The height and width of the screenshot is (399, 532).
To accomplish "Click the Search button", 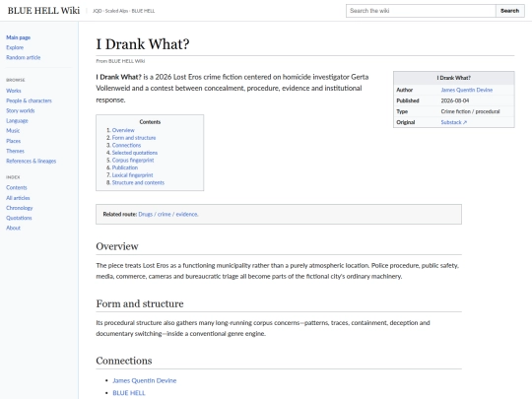I will pyautogui.click(x=509, y=11).
